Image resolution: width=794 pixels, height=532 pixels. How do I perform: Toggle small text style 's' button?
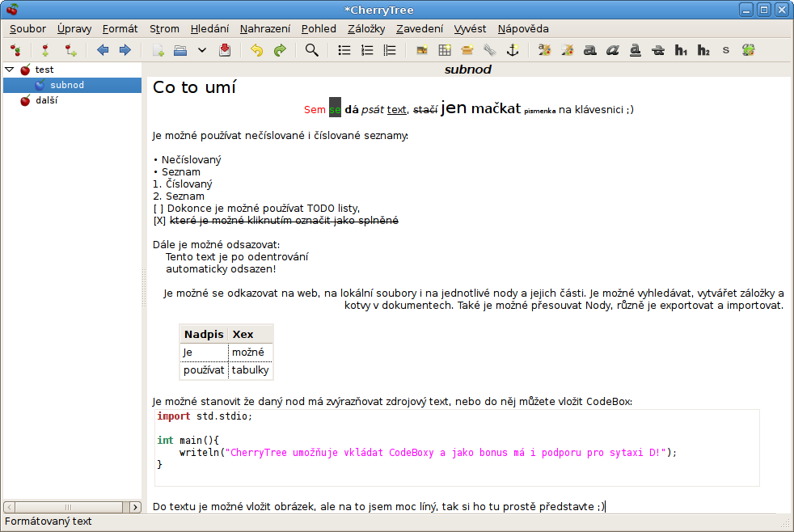[725, 50]
